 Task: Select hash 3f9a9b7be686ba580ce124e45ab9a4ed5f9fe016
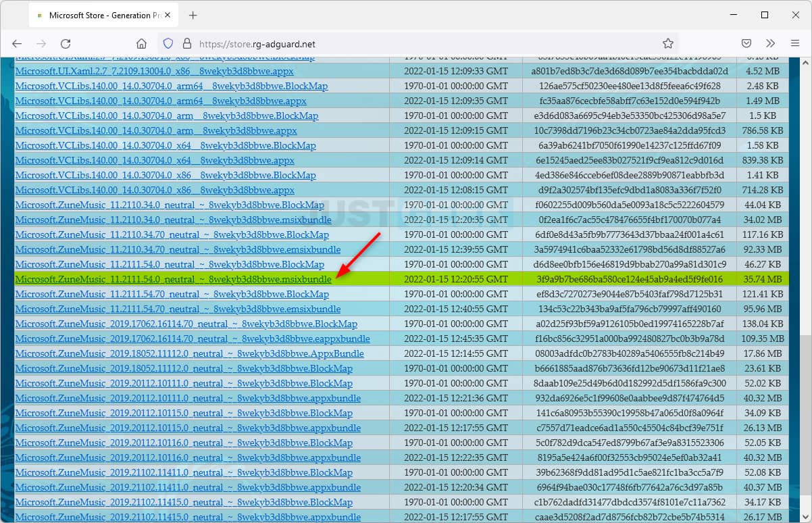point(630,279)
